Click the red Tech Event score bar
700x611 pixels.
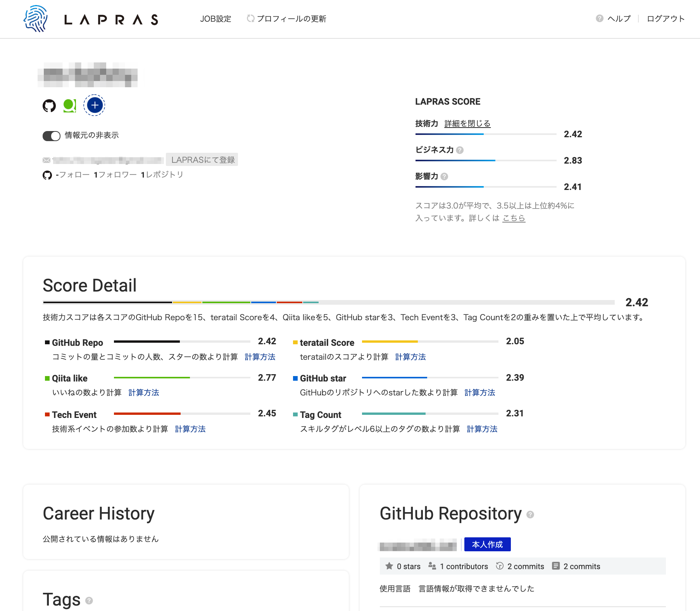(182, 414)
